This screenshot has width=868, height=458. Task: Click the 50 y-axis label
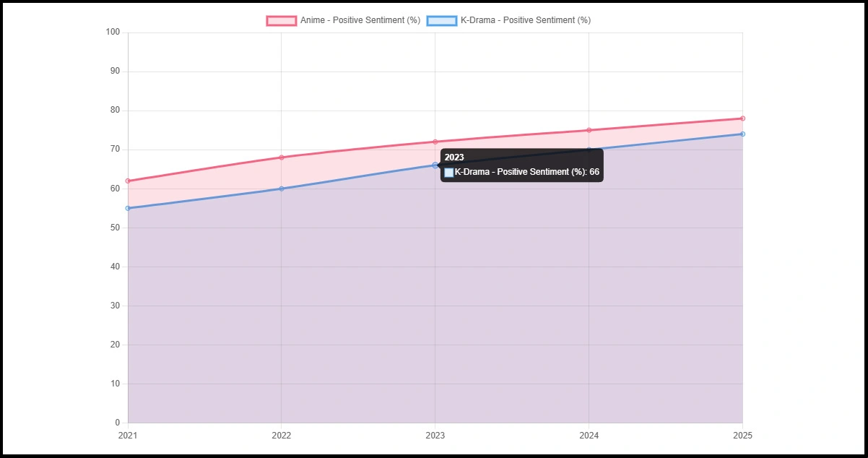tap(115, 228)
